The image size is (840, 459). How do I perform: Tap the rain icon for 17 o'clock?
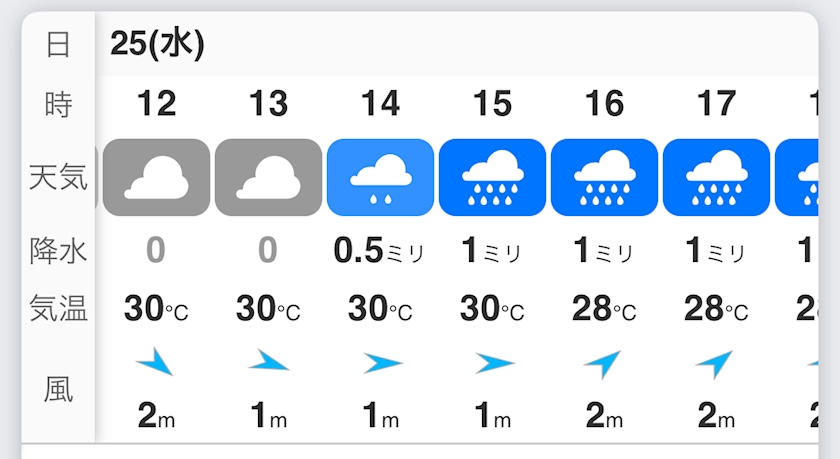[x=716, y=178]
